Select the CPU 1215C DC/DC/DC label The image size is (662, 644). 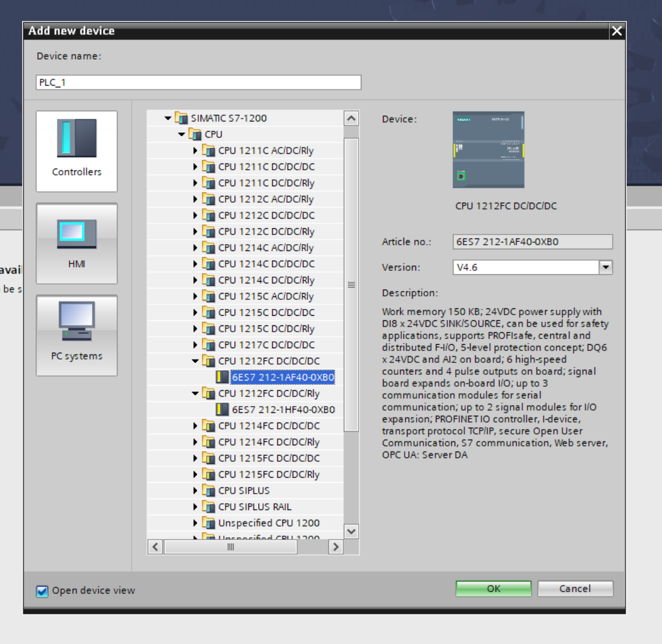point(267,312)
